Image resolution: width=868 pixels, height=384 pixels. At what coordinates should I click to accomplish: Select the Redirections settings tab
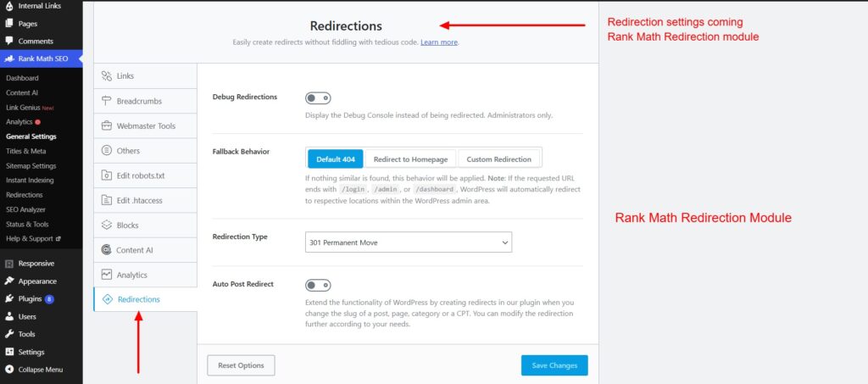point(145,299)
